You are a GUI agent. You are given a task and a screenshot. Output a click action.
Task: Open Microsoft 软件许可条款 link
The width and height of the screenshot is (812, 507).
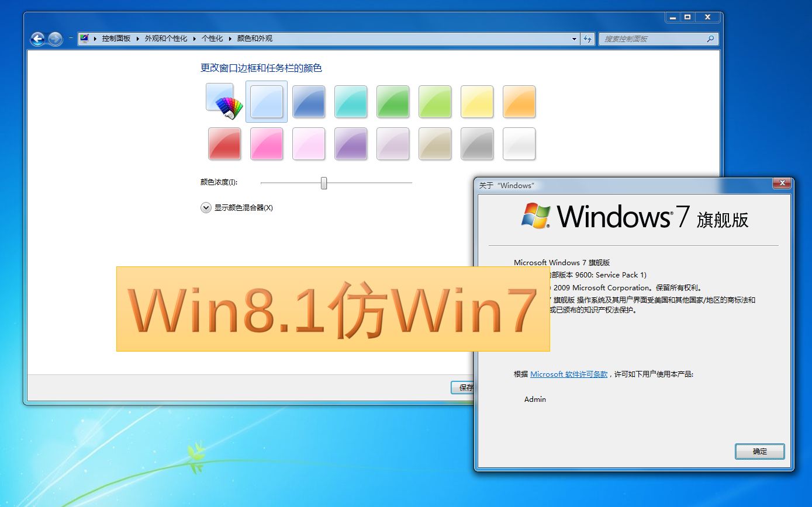(x=569, y=374)
